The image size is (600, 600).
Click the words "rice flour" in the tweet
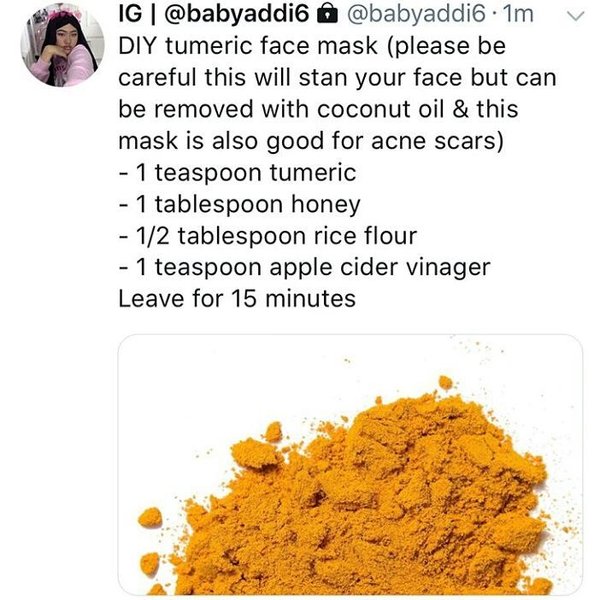(365, 236)
